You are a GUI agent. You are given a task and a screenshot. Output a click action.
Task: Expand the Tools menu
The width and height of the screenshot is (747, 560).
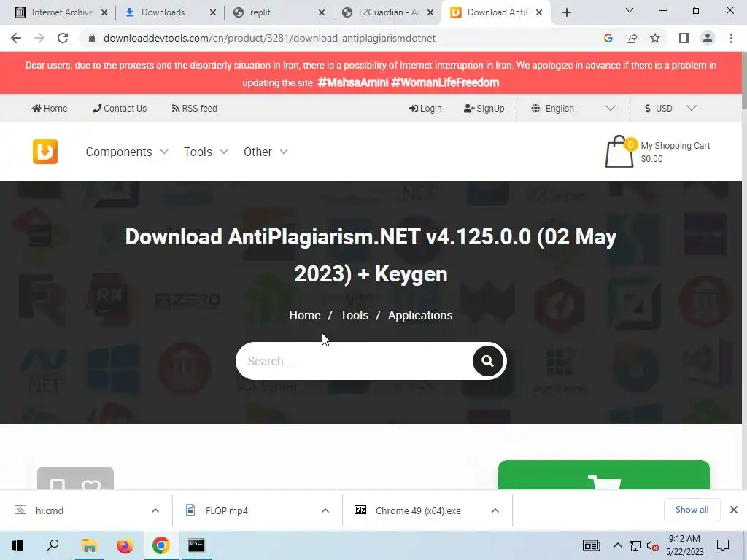coord(206,152)
